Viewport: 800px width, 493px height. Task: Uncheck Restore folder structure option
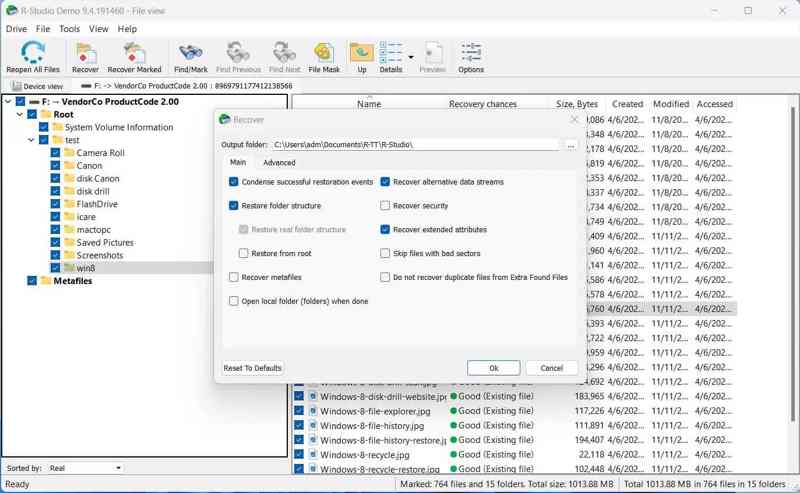click(x=234, y=206)
